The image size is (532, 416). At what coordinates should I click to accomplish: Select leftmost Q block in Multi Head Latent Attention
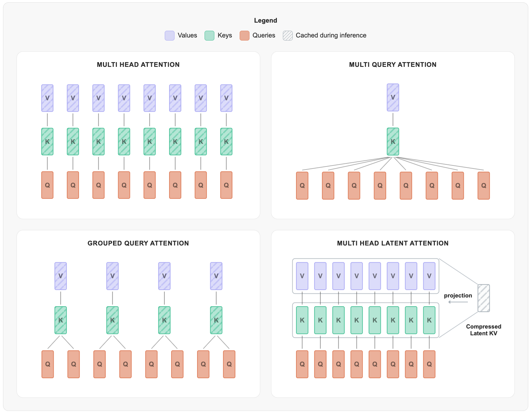coord(302,364)
